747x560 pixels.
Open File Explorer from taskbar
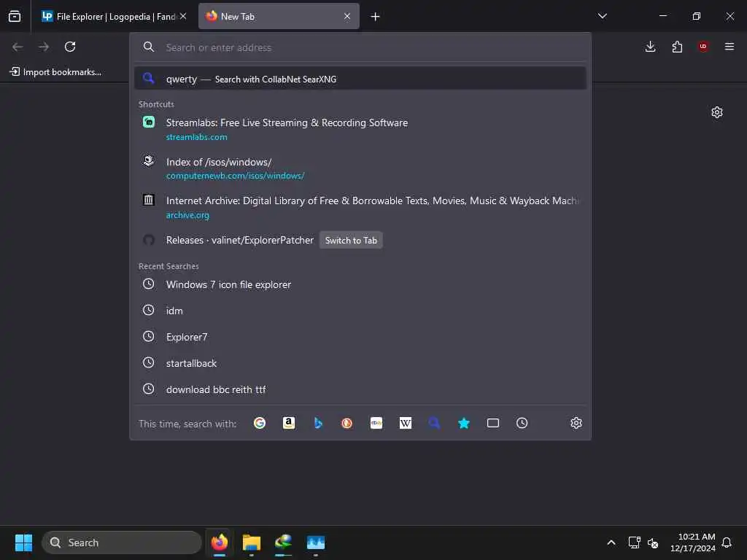pos(252,542)
